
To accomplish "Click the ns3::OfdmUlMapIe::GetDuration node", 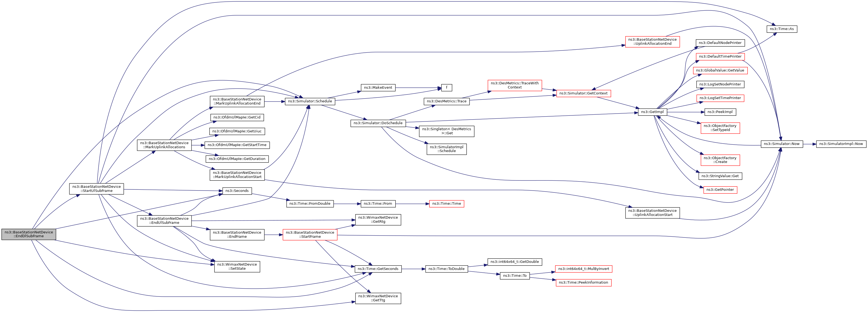I will (237, 159).
